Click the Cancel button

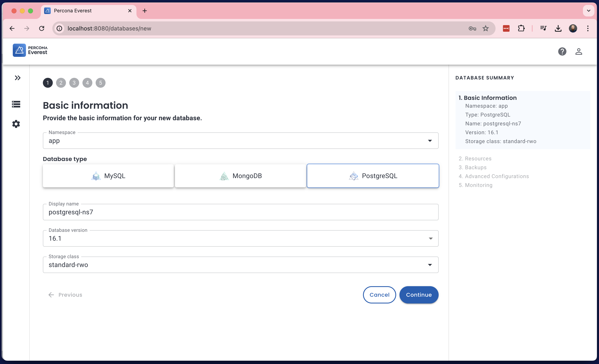[x=379, y=295]
